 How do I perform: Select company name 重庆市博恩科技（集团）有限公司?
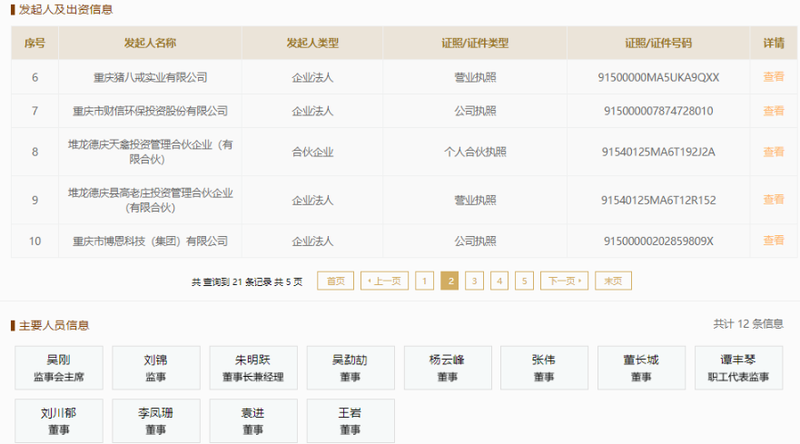[150, 241]
